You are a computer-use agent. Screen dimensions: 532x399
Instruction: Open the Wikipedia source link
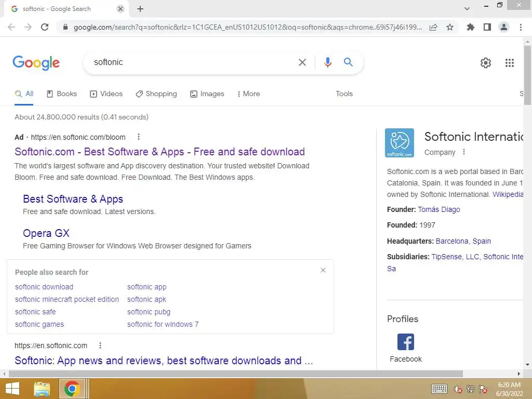[x=508, y=194]
